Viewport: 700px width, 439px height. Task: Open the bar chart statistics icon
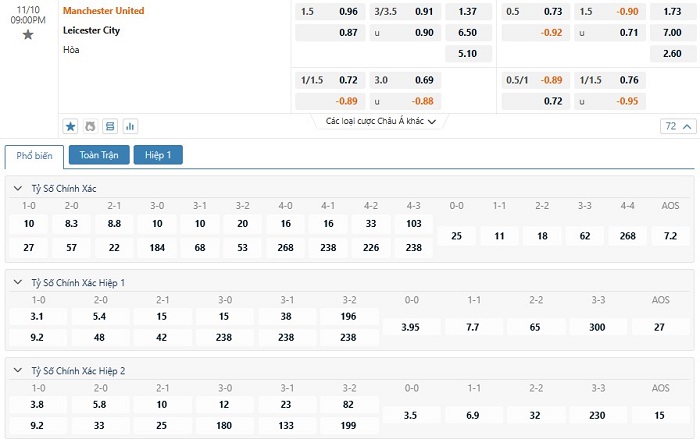click(130, 126)
